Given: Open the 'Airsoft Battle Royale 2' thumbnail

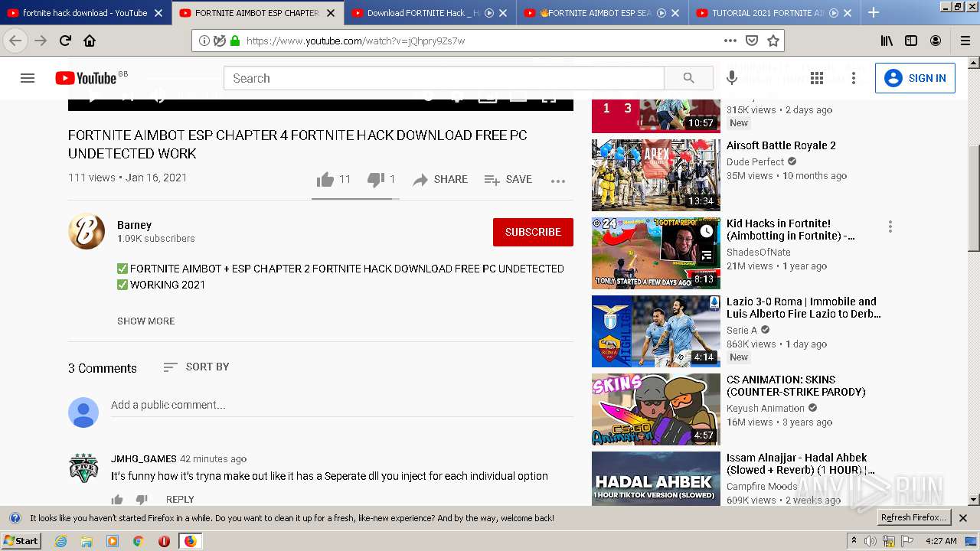Looking at the screenshot, I should [x=656, y=174].
